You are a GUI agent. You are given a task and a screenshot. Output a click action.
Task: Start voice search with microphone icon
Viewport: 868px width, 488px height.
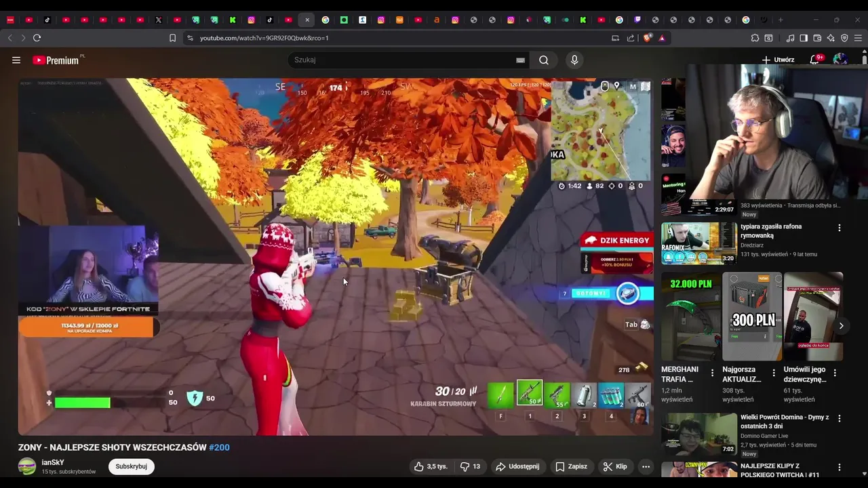pyautogui.click(x=574, y=60)
